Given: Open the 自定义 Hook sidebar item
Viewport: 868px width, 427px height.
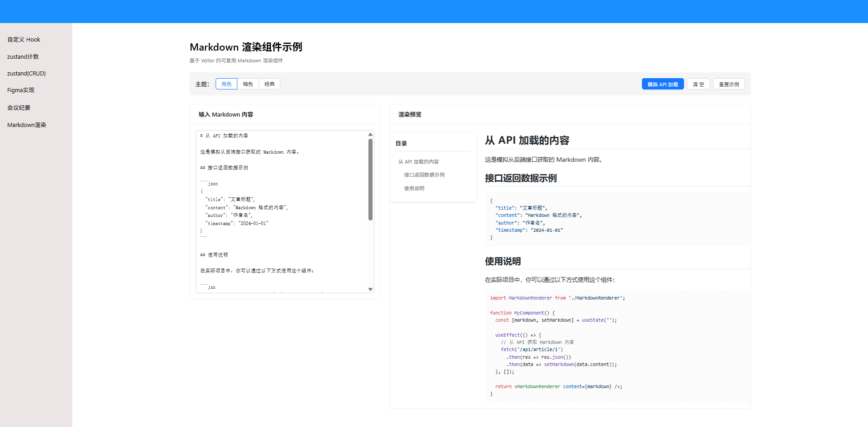Looking at the screenshot, I should tap(24, 39).
